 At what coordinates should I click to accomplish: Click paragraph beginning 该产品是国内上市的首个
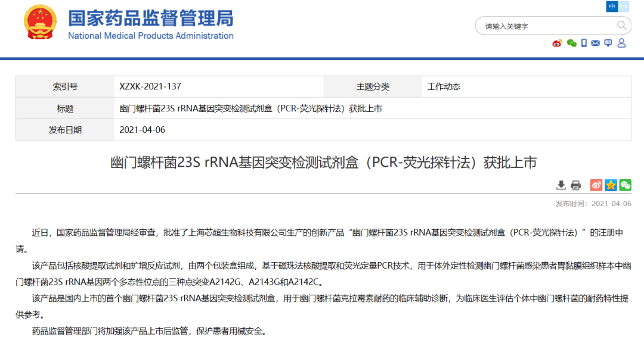323,306
